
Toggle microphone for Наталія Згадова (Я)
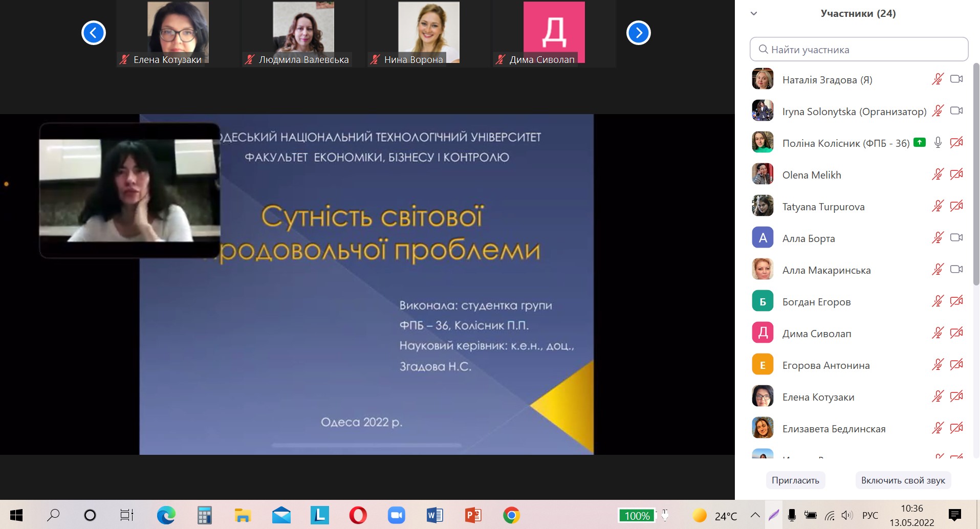(938, 79)
